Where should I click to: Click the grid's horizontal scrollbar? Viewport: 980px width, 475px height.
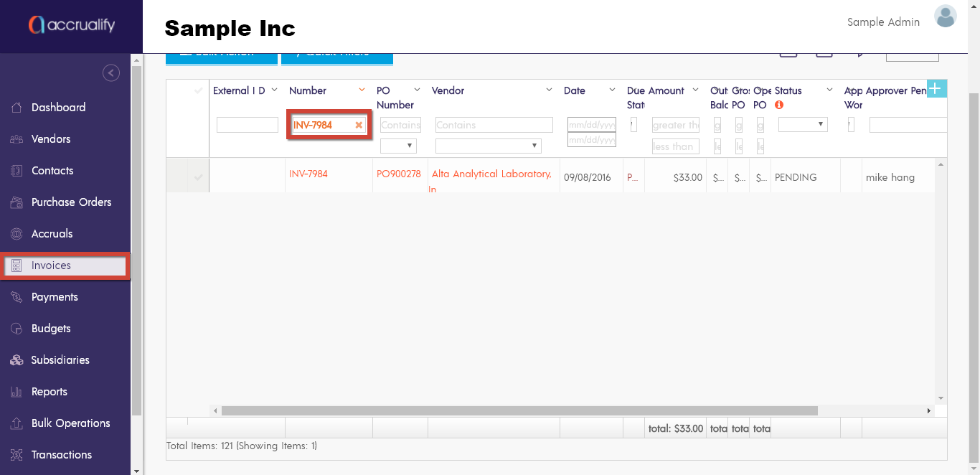click(519, 411)
